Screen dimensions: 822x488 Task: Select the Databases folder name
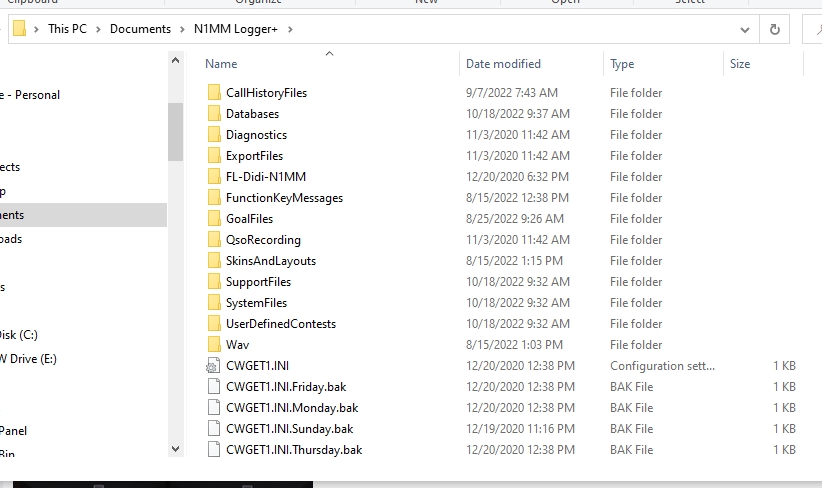tap(252, 114)
